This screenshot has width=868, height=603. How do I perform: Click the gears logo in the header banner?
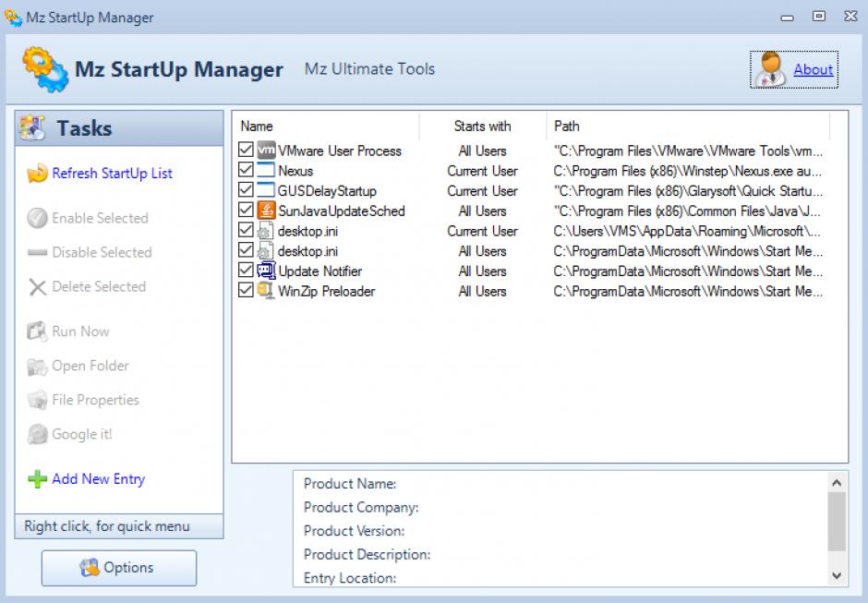point(45,69)
